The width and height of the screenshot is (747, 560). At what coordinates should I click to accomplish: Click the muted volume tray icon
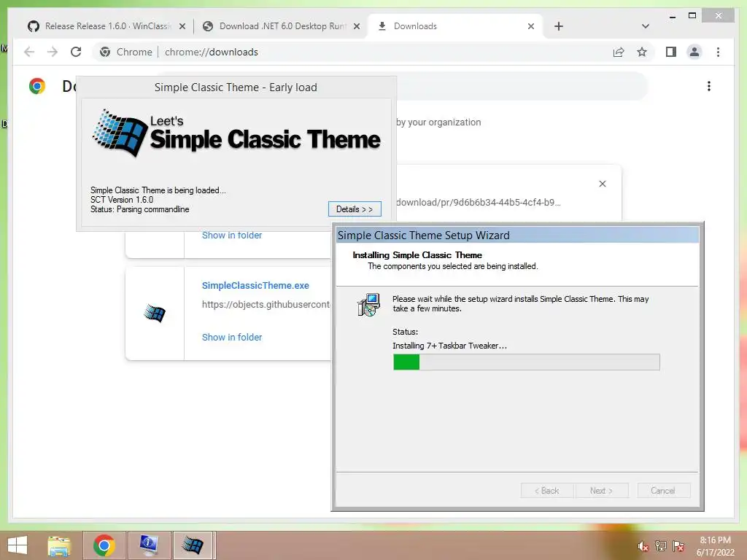(x=643, y=546)
